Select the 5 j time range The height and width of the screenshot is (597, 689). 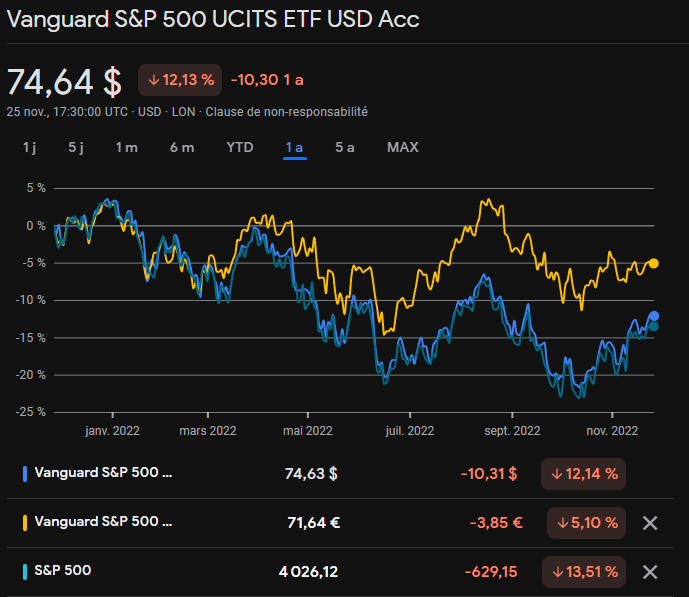pyautogui.click(x=76, y=147)
